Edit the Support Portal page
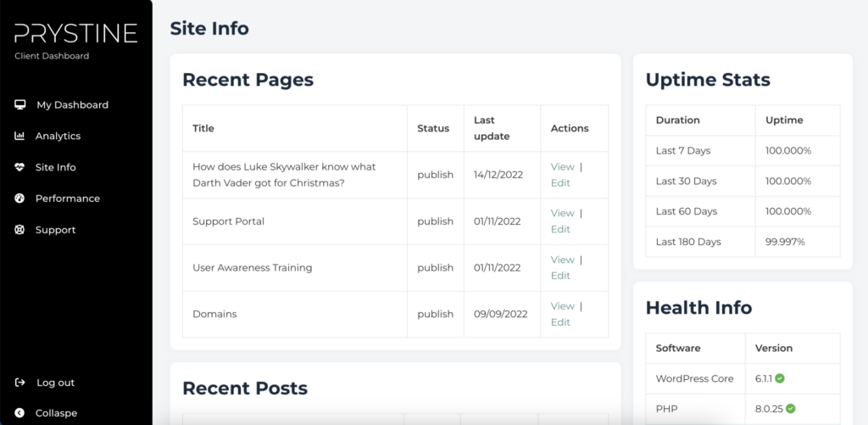The width and height of the screenshot is (868, 425). (x=560, y=229)
